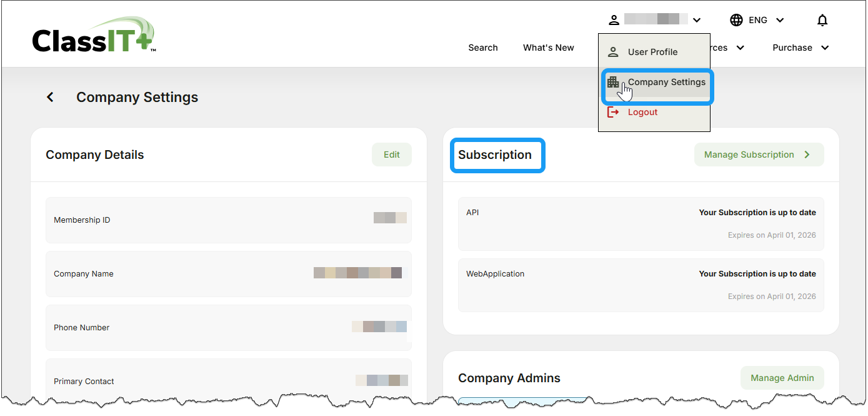Click the person icon beside User Profile menu entry

613,51
